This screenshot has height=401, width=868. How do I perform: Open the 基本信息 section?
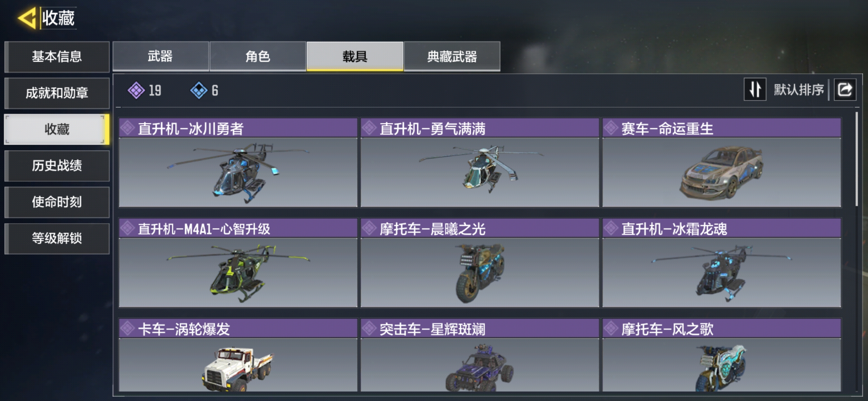57,56
